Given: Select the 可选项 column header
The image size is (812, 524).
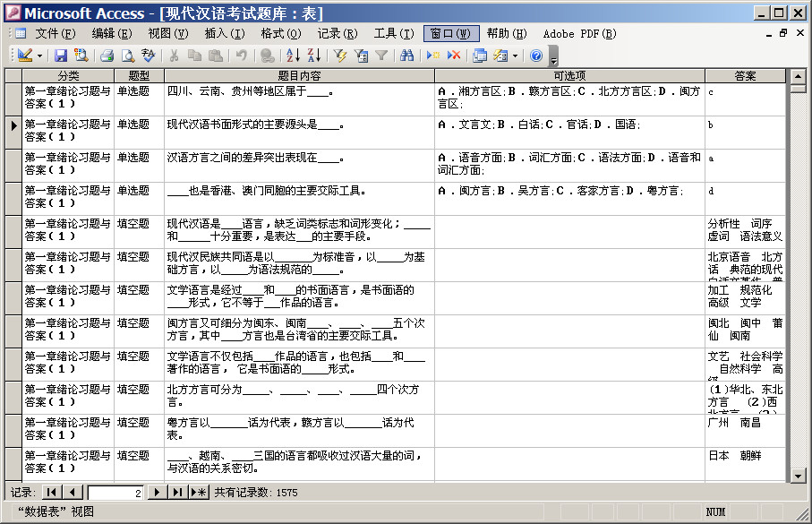Looking at the screenshot, I should (x=569, y=75).
